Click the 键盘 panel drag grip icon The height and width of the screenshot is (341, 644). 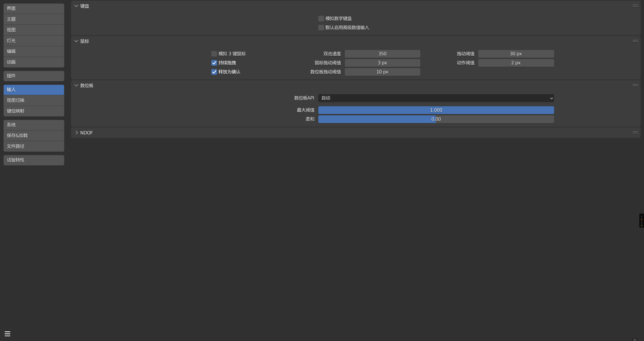(x=635, y=6)
